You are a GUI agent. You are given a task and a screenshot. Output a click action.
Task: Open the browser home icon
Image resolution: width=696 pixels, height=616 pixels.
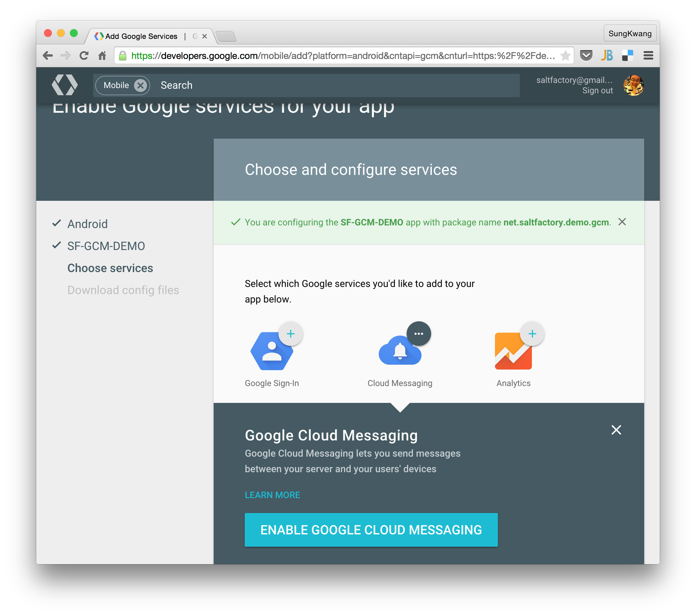(102, 55)
